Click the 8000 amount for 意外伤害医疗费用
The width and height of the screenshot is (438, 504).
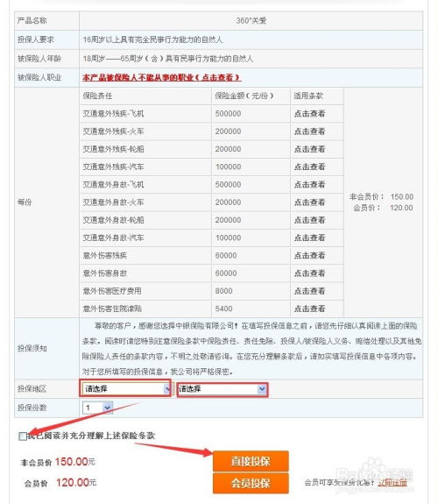(x=223, y=291)
